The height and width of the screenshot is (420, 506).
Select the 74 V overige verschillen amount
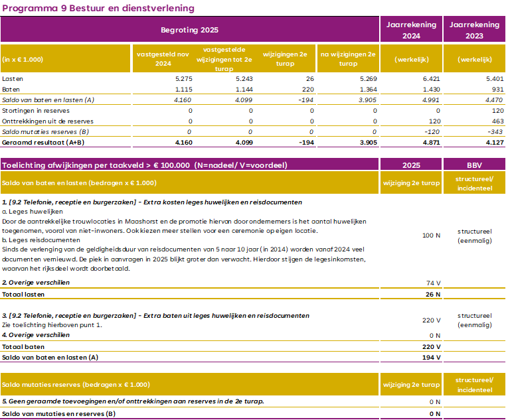pos(433,283)
